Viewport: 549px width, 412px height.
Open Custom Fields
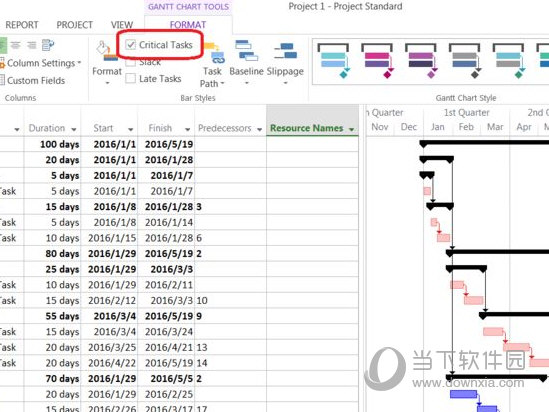(33, 81)
